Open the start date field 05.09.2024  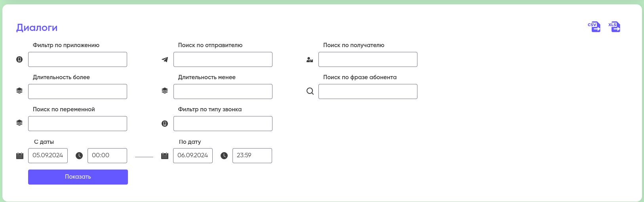(48, 156)
